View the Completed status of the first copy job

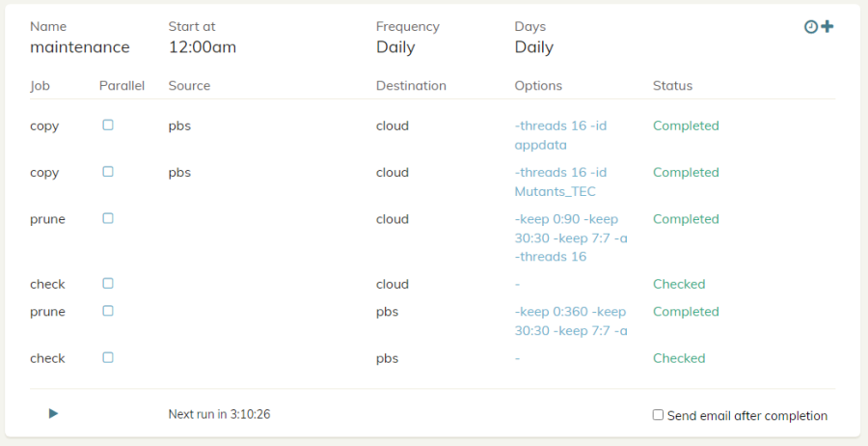(686, 125)
